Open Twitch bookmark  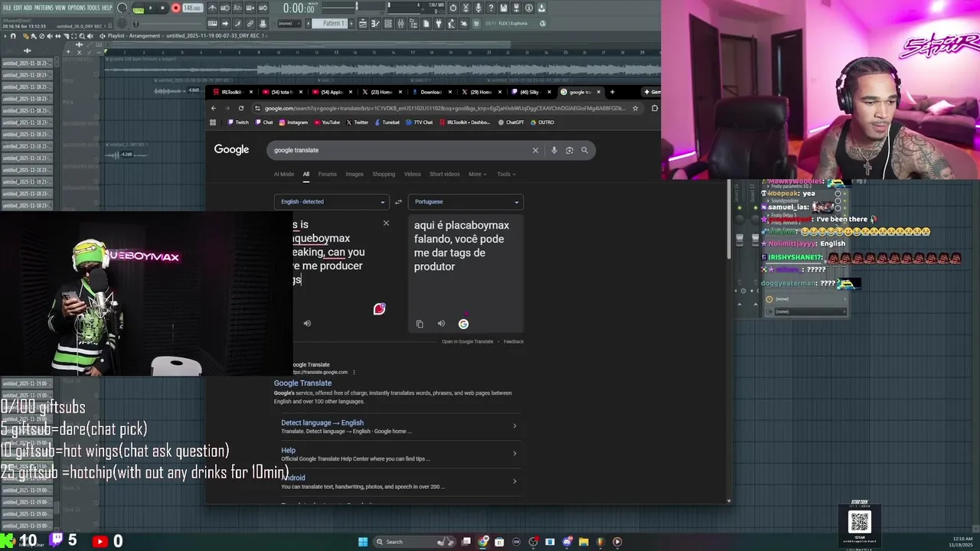pyautogui.click(x=238, y=122)
